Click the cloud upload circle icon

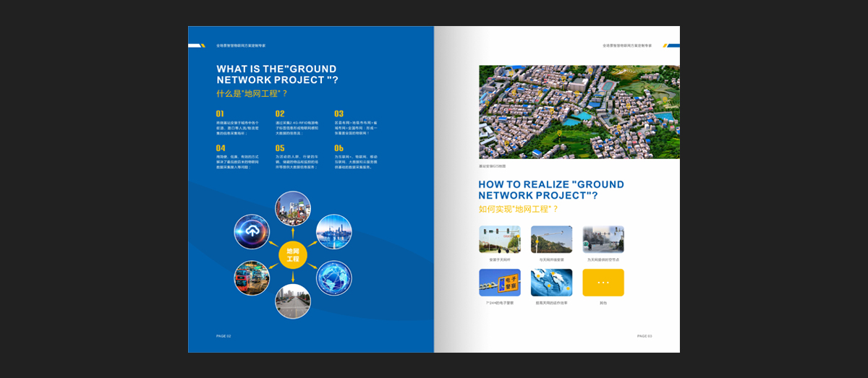pos(252,232)
